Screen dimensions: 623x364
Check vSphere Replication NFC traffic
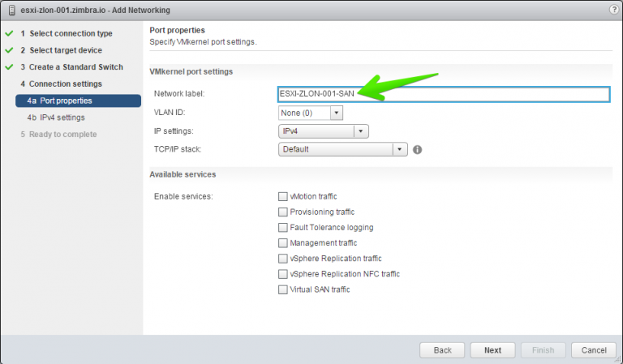coord(283,274)
